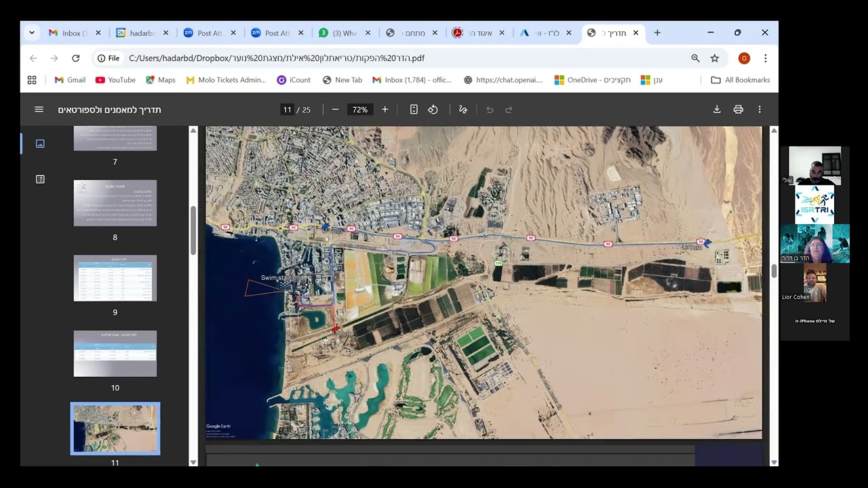The height and width of the screenshot is (488, 868).
Task: Close the WhatsApp tab
Action: (368, 33)
